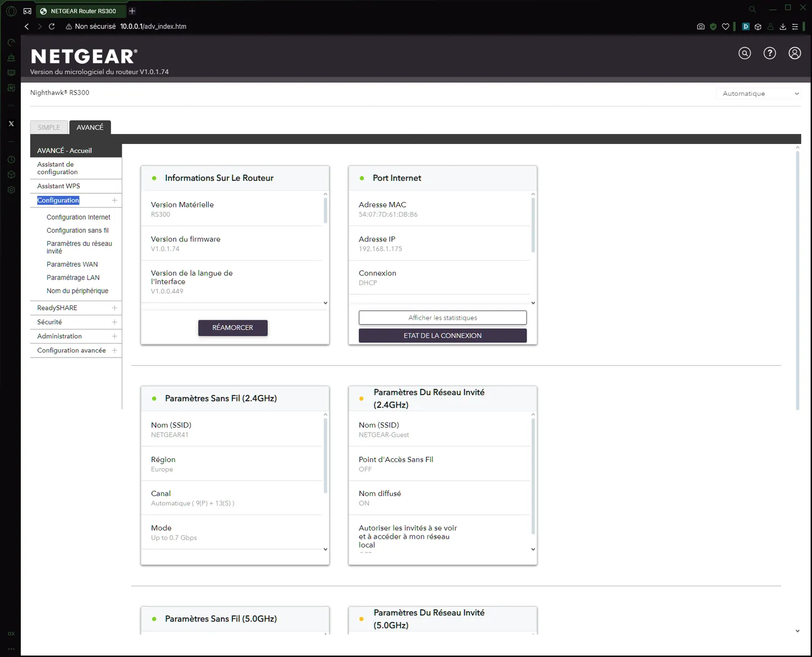
Task: Open tab search magnifier in title bar
Action: point(752,9)
